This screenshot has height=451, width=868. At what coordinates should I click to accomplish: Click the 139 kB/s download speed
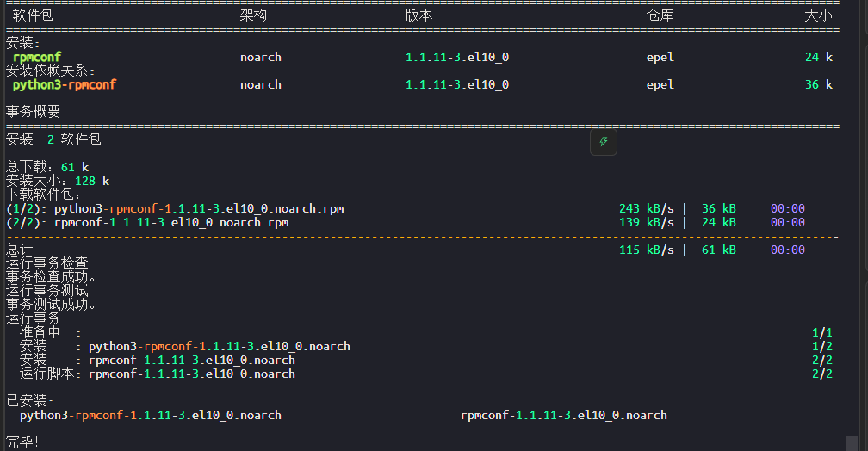click(647, 222)
